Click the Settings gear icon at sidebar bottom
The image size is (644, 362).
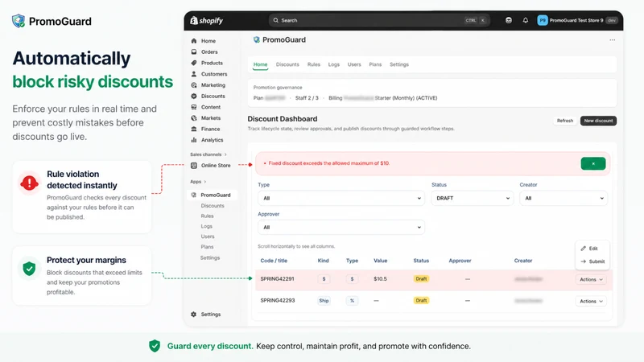point(193,315)
